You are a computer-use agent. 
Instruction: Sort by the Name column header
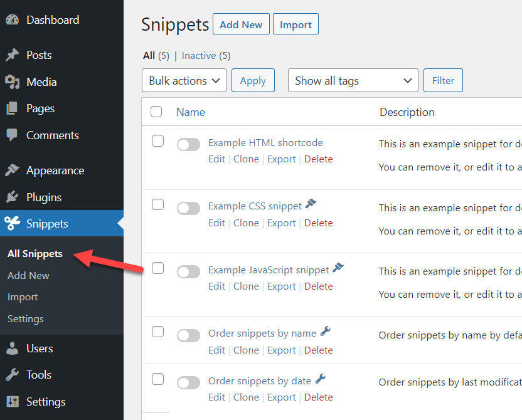191,112
